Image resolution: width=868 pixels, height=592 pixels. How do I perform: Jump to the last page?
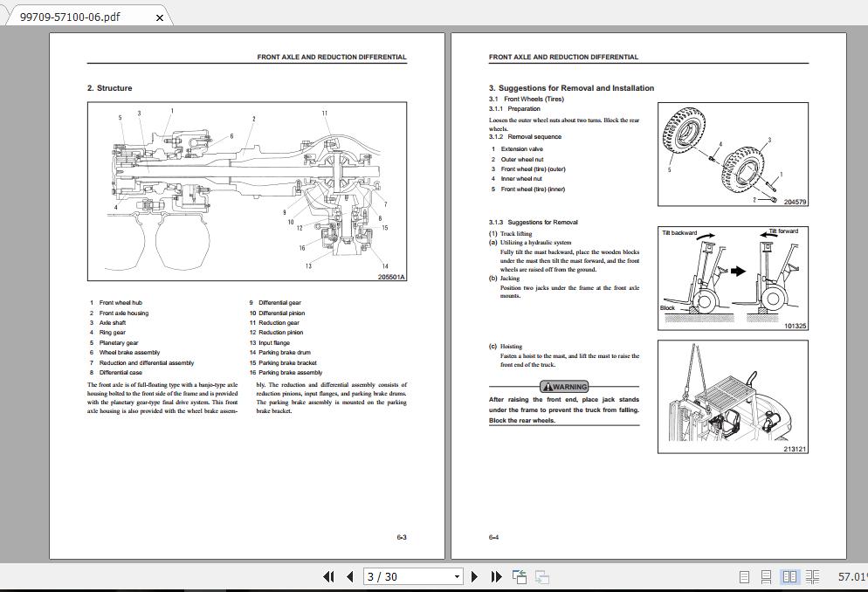(x=495, y=577)
